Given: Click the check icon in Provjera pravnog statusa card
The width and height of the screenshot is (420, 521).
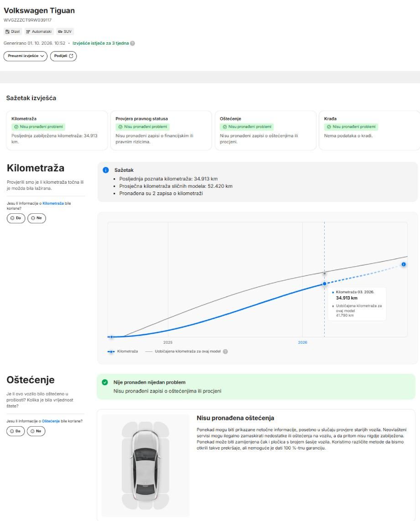Looking at the screenshot, I should 120,127.
